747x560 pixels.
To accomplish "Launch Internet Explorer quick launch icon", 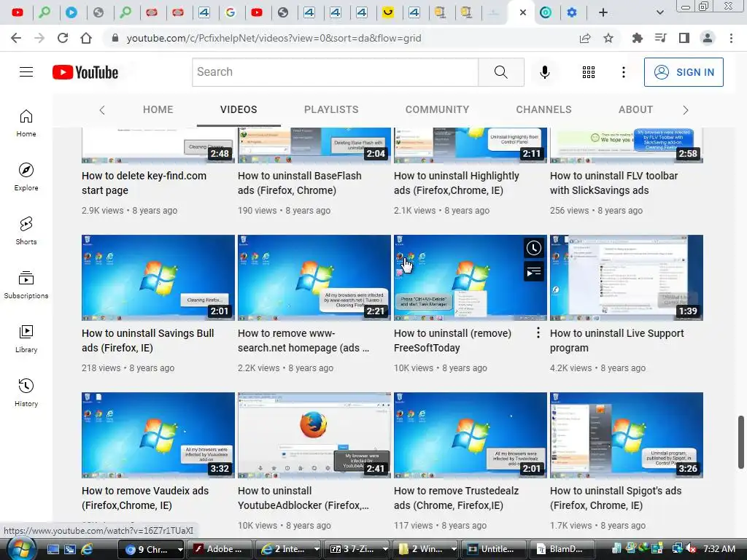I will click(x=88, y=549).
